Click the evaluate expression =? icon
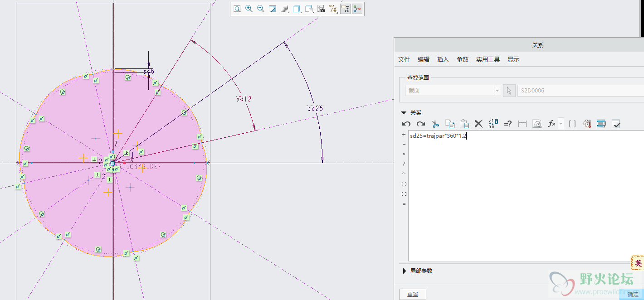The width and height of the screenshot is (644, 300). [x=508, y=124]
